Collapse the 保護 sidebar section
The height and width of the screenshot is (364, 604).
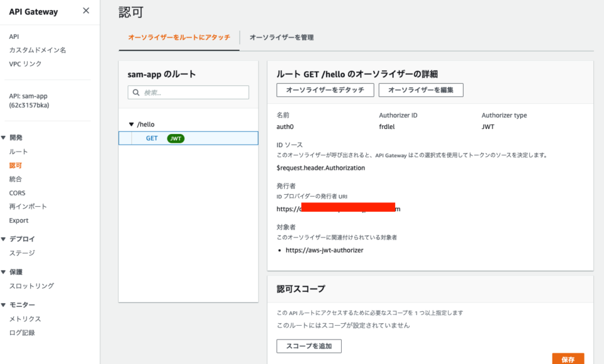(x=5, y=272)
